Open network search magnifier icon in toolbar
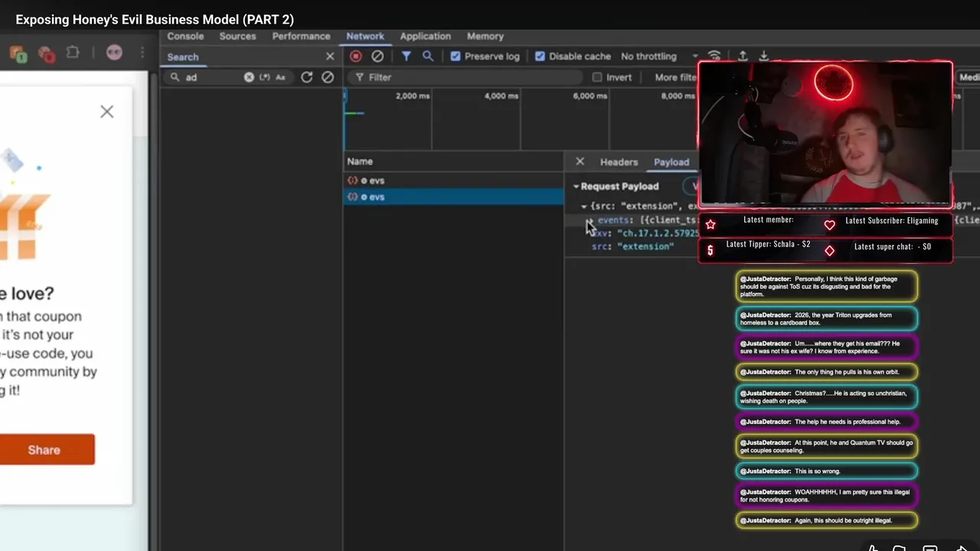The width and height of the screenshot is (980, 551). point(428,56)
